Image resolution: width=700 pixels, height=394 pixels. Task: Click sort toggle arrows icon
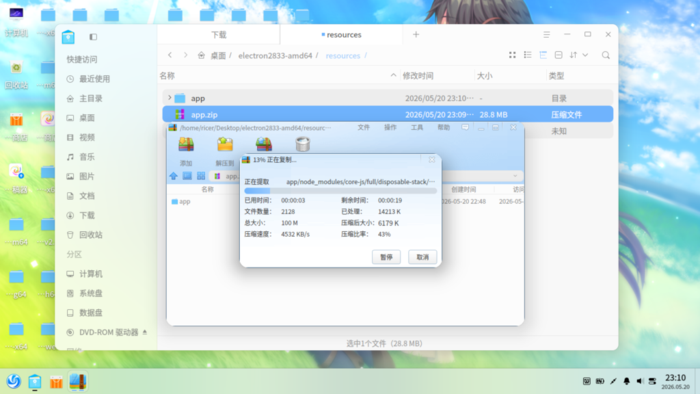tap(574, 55)
